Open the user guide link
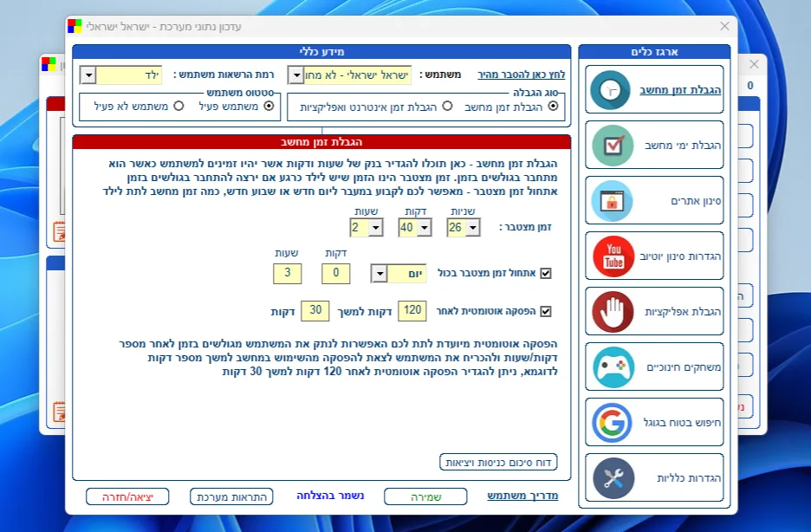 523,496
